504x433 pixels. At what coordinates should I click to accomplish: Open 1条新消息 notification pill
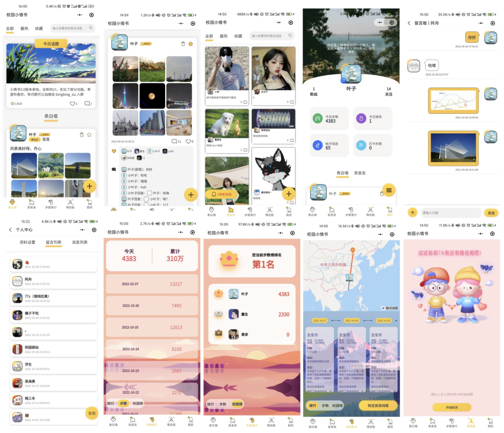(x=222, y=194)
